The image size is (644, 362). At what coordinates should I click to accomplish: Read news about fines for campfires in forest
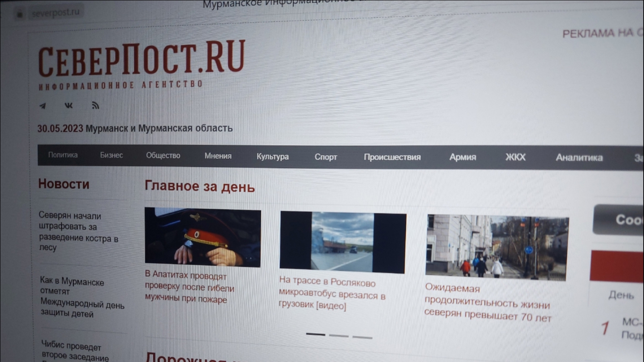[x=78, y=231]
